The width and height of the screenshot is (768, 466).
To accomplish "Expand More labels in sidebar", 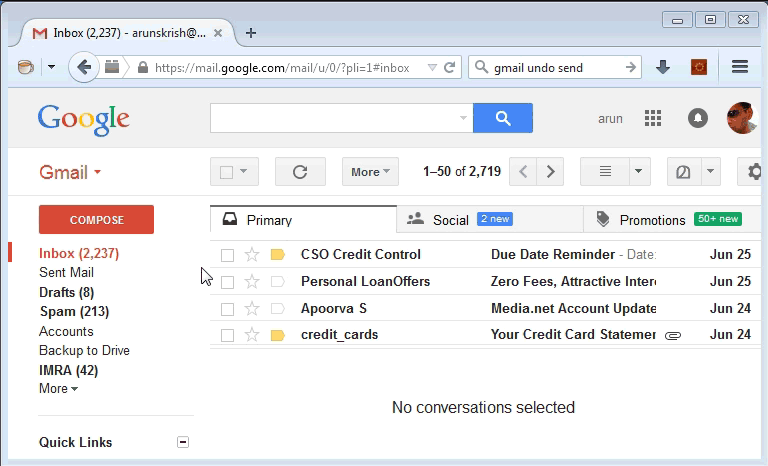I will 58,389.
